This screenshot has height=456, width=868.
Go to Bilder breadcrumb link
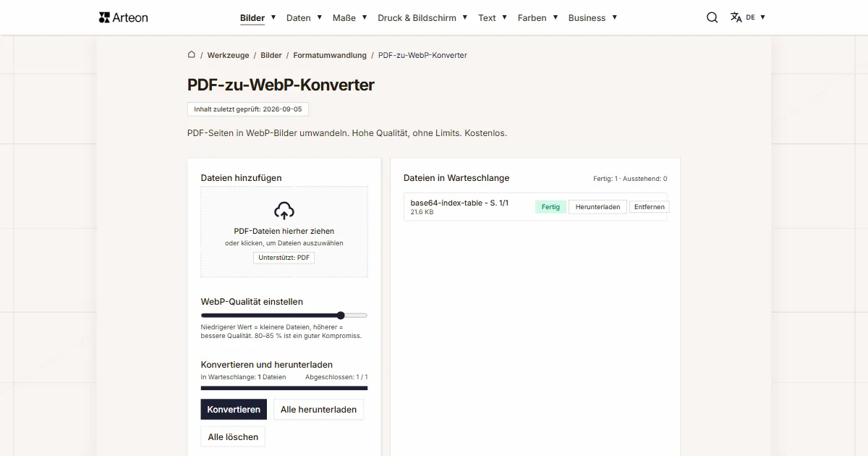pos(271,55)
